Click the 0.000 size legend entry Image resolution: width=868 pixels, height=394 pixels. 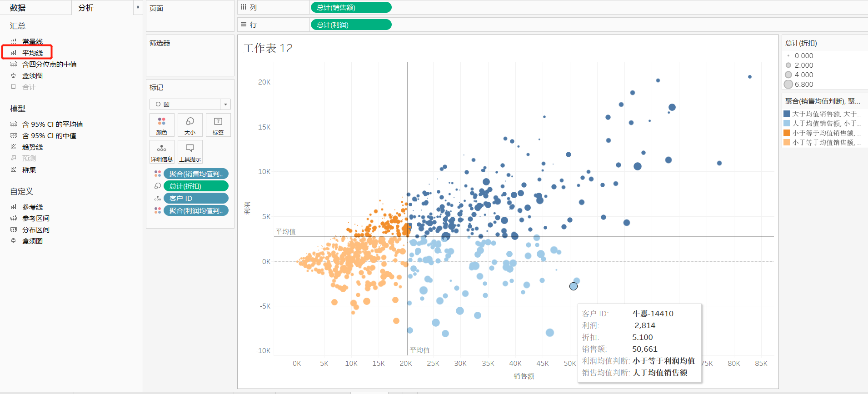tap(800, 55)
